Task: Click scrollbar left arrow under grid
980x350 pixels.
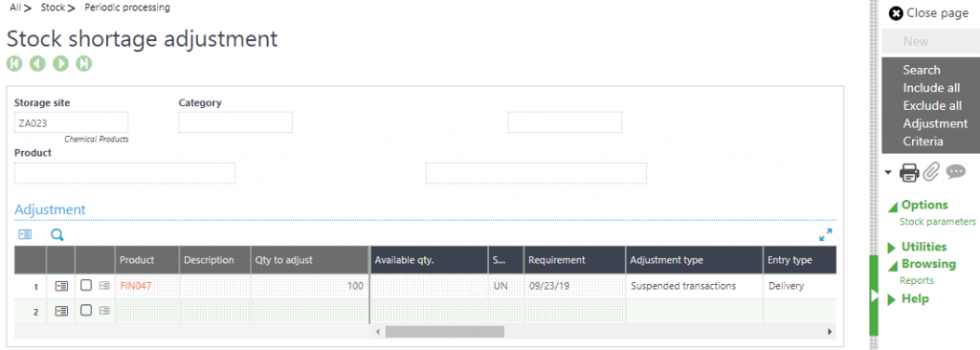Action: [x=377, y=332]
